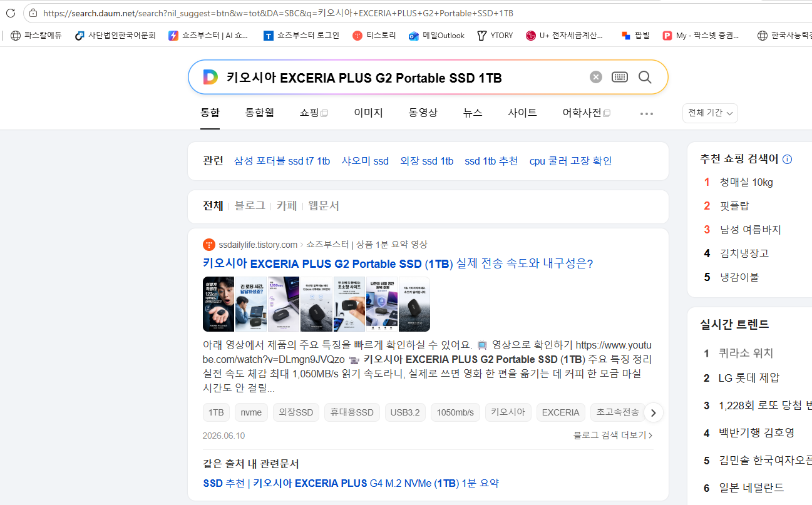The width and height of the screenshot is (812, 505).
Task: Click the Daum logo in search box
Action: click(x=210, y=77)
